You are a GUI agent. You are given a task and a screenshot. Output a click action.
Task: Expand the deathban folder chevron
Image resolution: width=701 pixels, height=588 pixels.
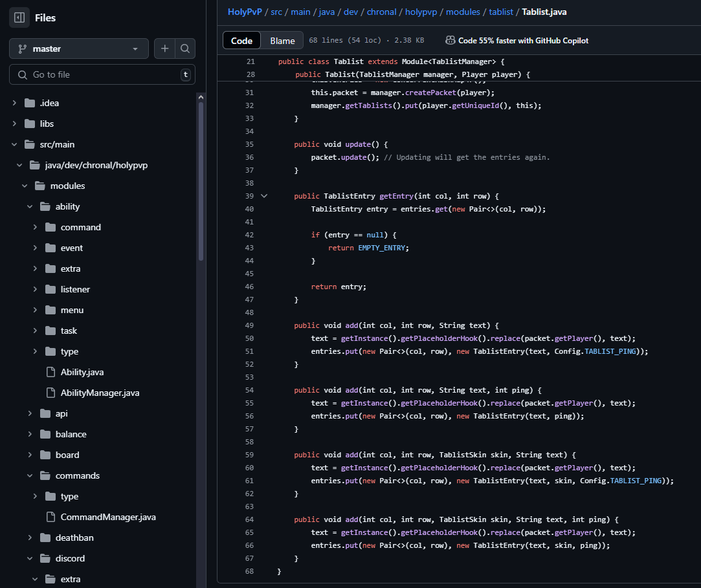tap(30, 538)
